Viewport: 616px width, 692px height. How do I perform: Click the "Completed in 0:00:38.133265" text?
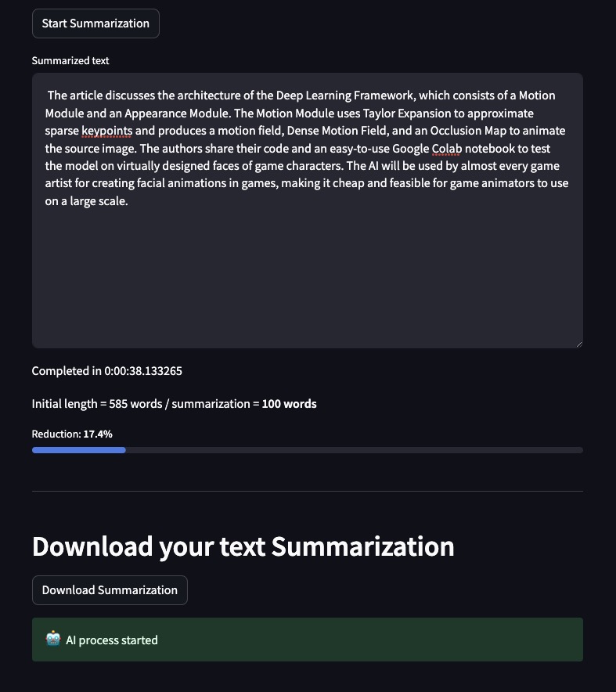click(107, 371)
